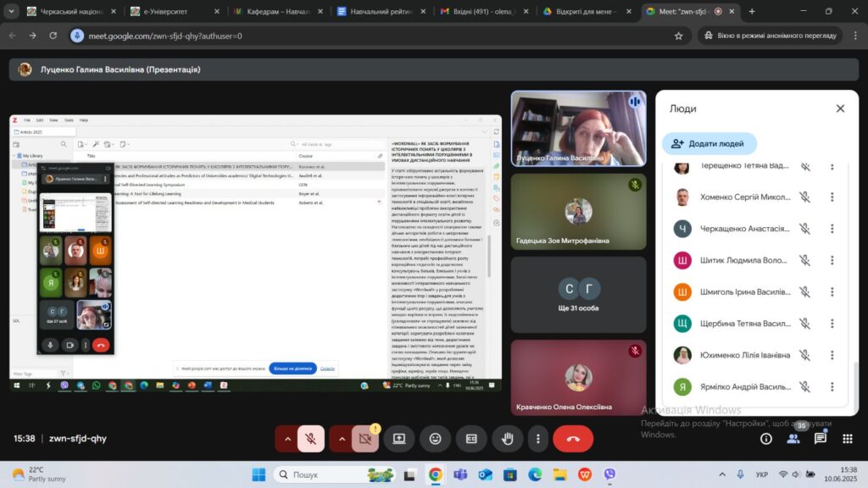The image size is (868, 488).
Task: Open the meeting details info icon
Action: 766,439
